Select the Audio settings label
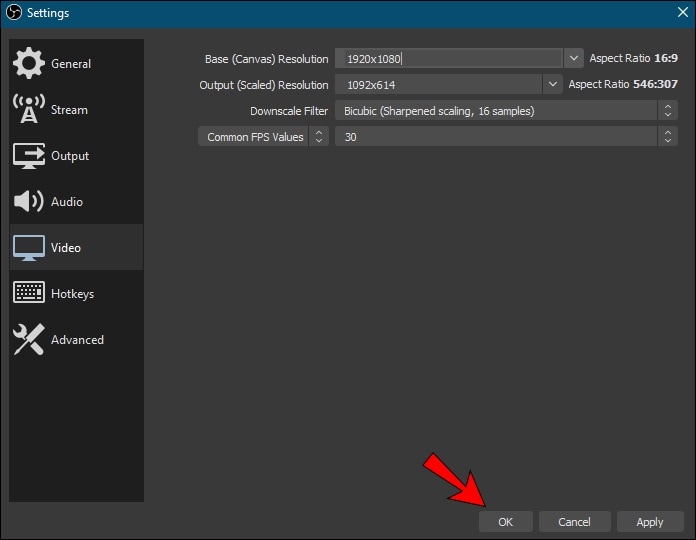 click(67, 202)
